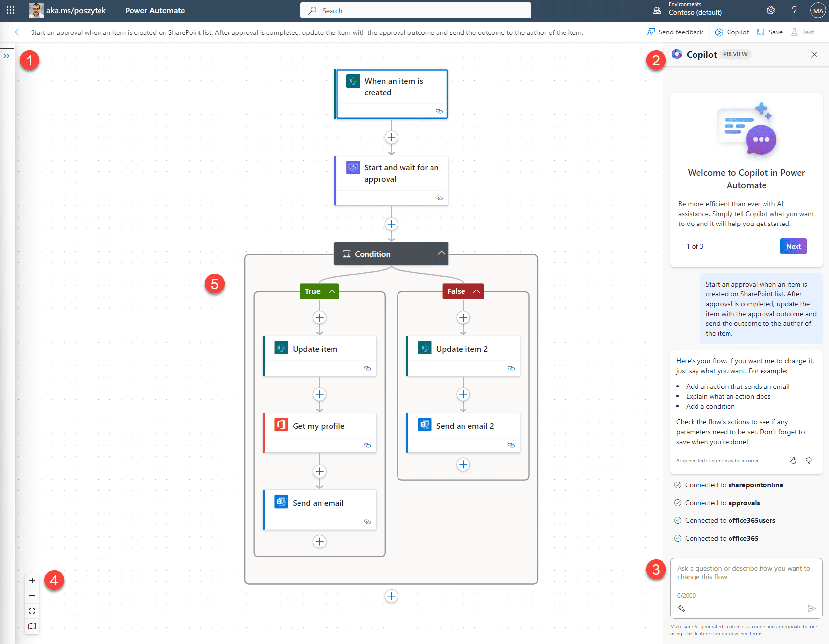Collapse the False branch
Image resolution: width=829 pixels, height=644 pixels.
[476, 291]
